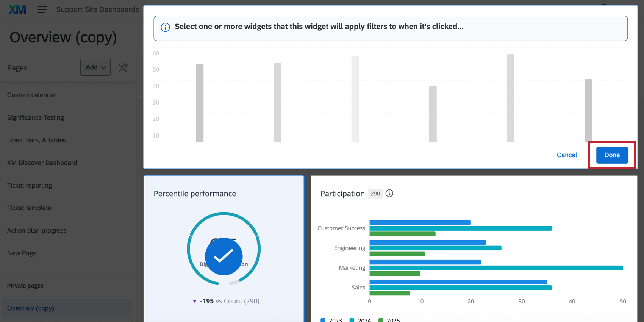Click the 2024 teal legend swatch
This screenshot has width=644, height=322.
click(x=352, y=320)
